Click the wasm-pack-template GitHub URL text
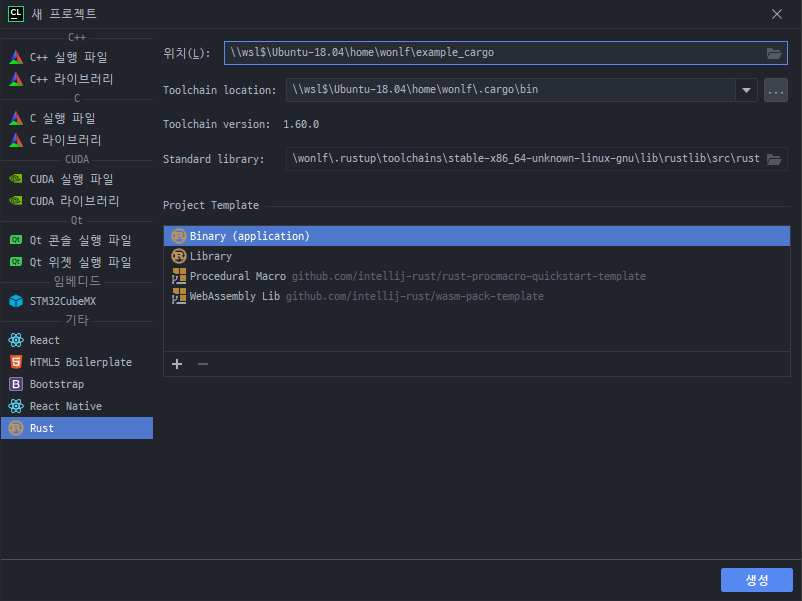Screen dimensions: 802x601 click(x=414, y=296)
